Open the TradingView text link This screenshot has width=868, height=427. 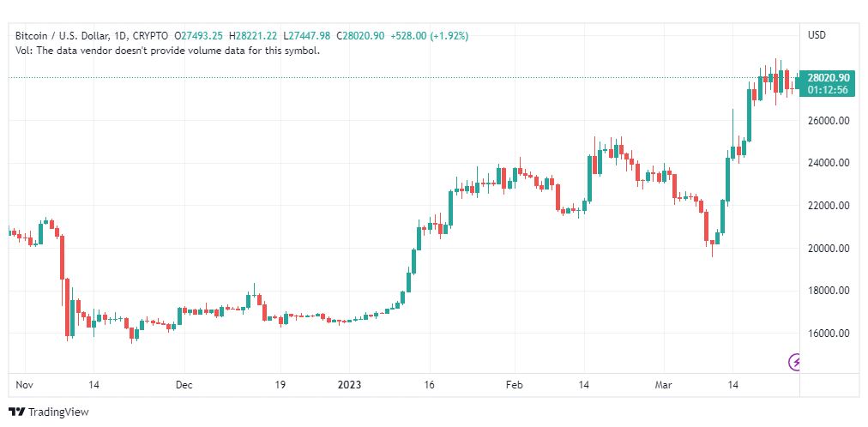[58, 412]
